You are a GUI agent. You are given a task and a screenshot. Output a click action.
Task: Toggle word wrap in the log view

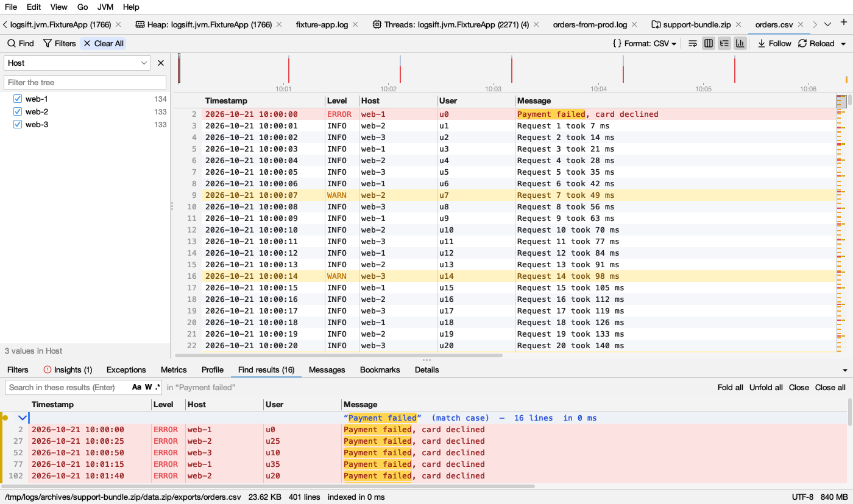(x=693, y=43)
